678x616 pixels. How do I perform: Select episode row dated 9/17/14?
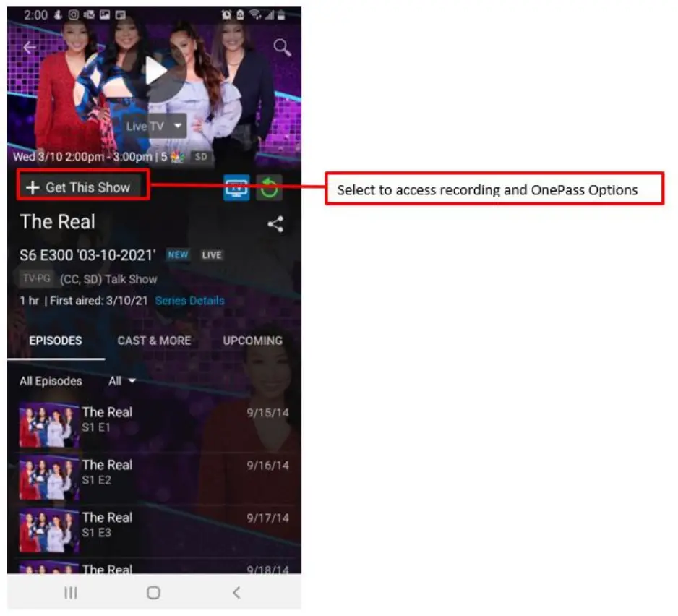click(154, 531)
